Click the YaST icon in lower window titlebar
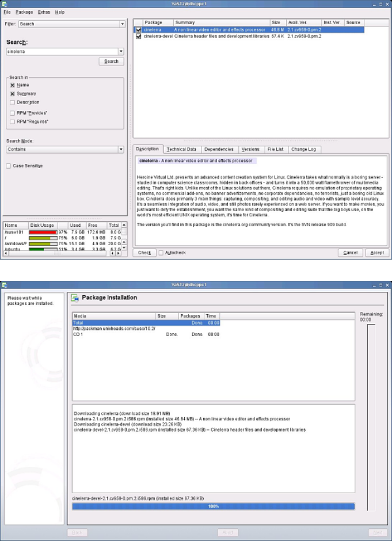The image size is (392, 541). click(x=5, y=285)
